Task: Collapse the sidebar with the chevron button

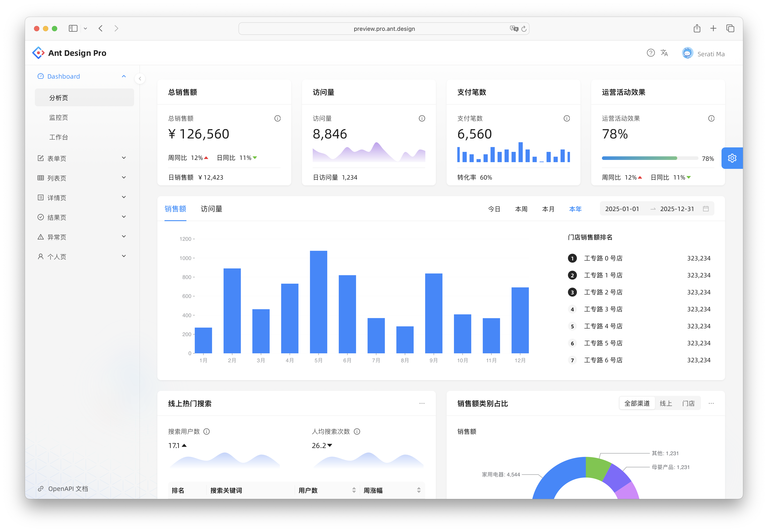Action: 140,79
